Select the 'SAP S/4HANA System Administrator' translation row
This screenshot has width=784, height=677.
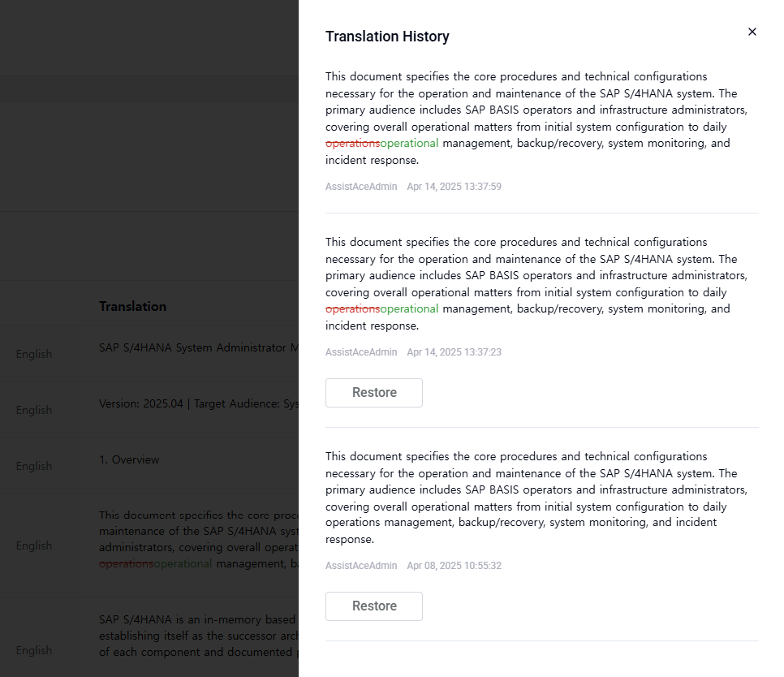pos(198,348)
